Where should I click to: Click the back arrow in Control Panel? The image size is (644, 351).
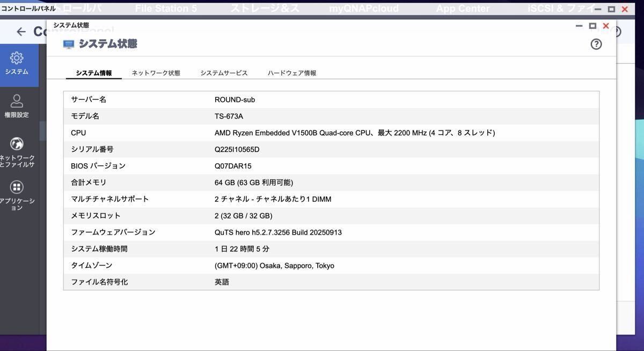click(x=20, y=31)
